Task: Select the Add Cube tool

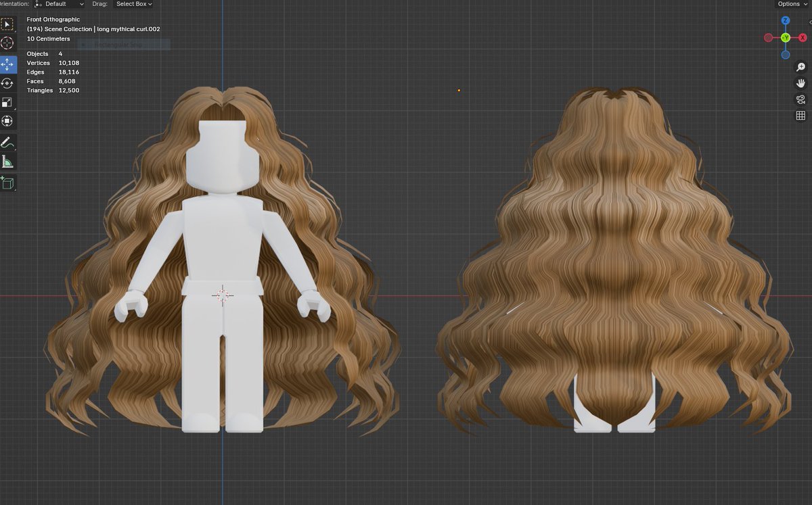Action: pyautogui.click(x=7, y=183)
